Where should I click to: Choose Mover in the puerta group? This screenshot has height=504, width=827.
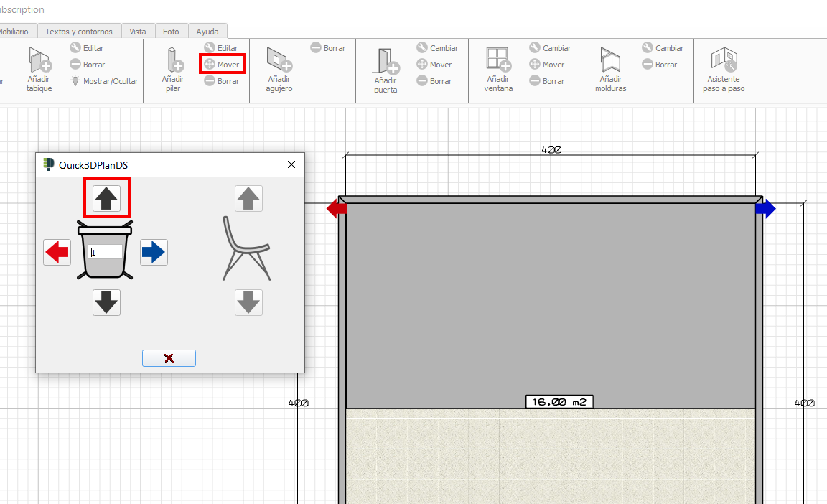pos(434,65)
